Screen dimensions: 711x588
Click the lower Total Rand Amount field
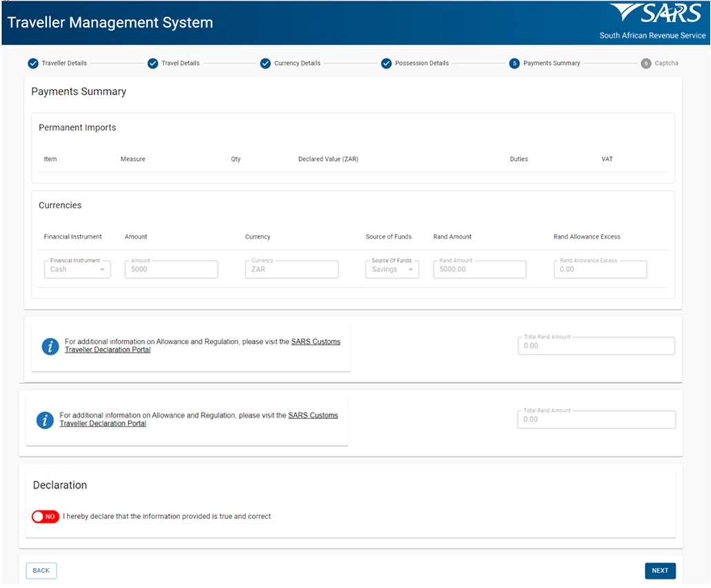pyautogui.click(x=597, y=419)
